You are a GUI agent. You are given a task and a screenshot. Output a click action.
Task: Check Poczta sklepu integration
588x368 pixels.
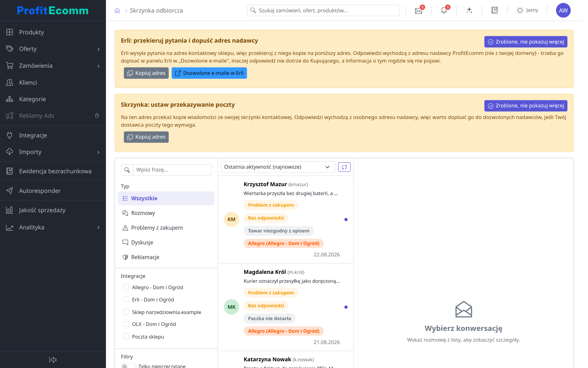coord(126,336)
